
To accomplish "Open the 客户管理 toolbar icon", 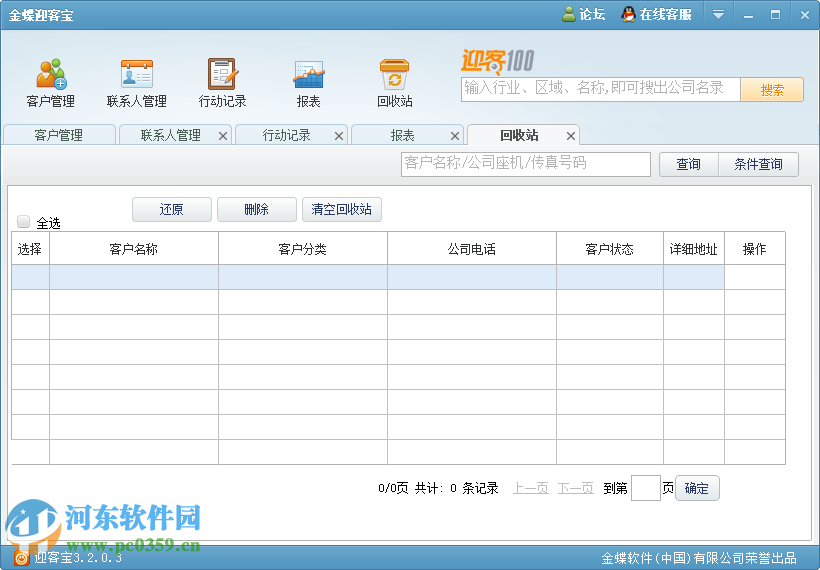I will (51, 83).
